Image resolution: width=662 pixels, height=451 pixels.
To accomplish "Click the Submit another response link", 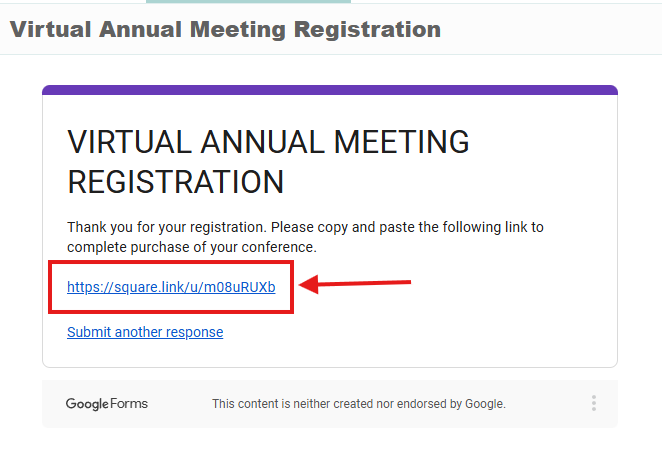I will coord(145,332).
